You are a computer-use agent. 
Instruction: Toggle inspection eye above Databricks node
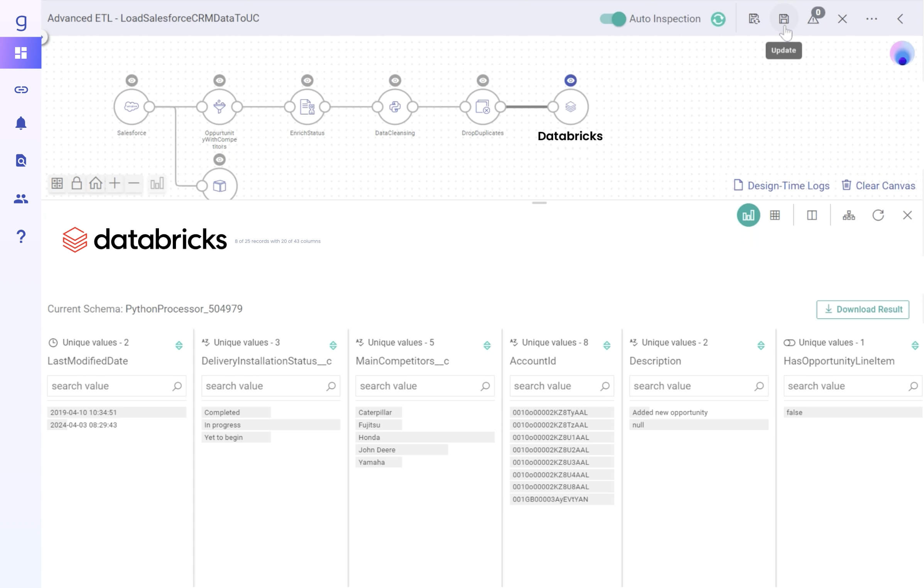[x=570, y=80]
